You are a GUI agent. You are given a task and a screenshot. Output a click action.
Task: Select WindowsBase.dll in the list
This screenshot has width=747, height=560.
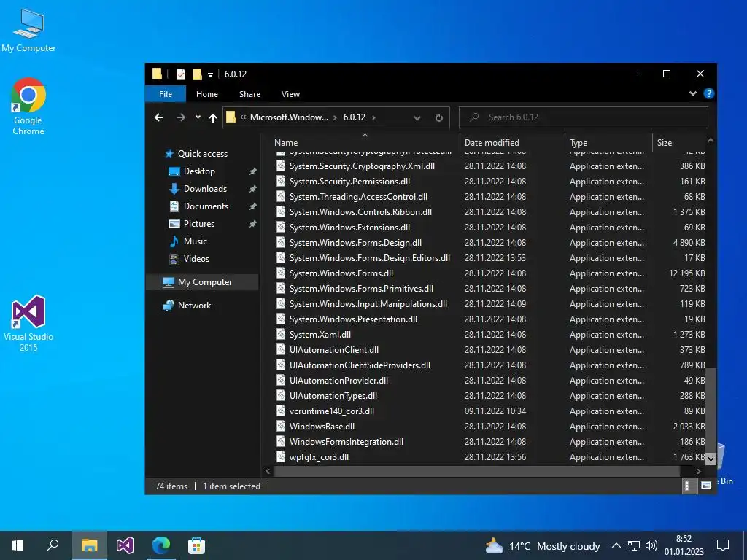click(322, 426)
